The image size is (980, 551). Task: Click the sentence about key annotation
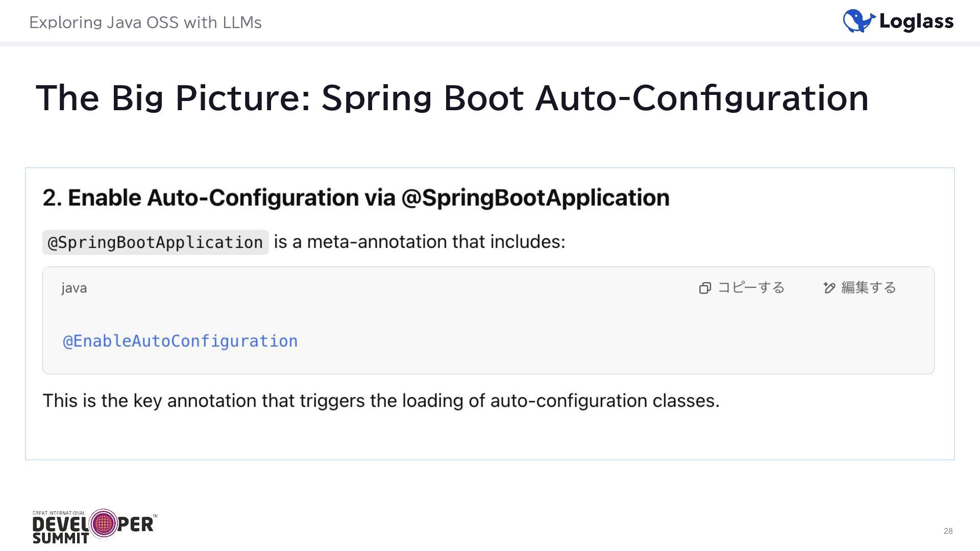381,401
